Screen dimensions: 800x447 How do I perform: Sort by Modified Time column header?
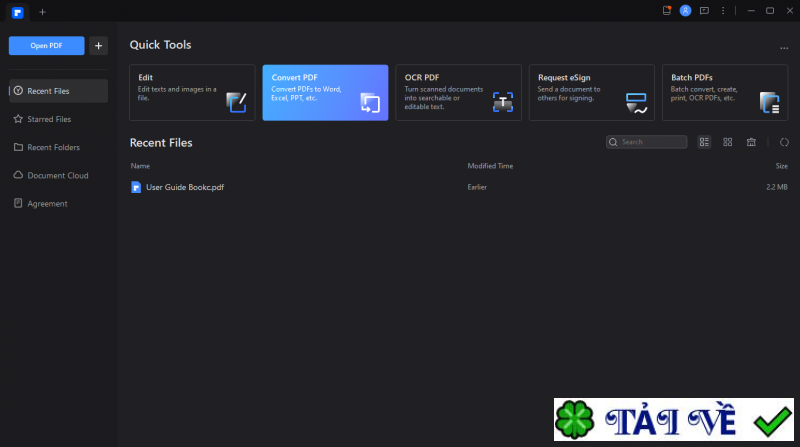pyautogui.click(x=490, y=166)
